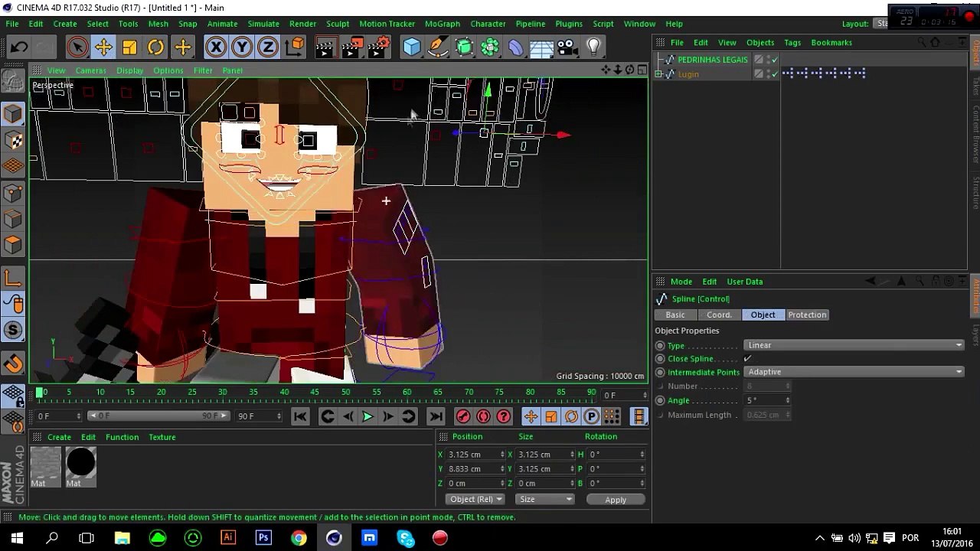This screenshot has height=551, width=980.
Task: Toggle the X axis lock
Action: (216, 47)
